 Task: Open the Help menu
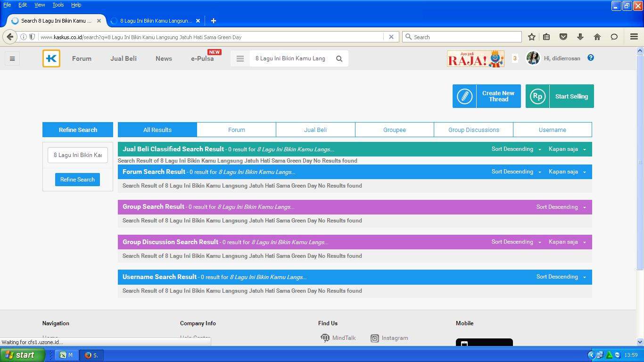pos(76,5)
